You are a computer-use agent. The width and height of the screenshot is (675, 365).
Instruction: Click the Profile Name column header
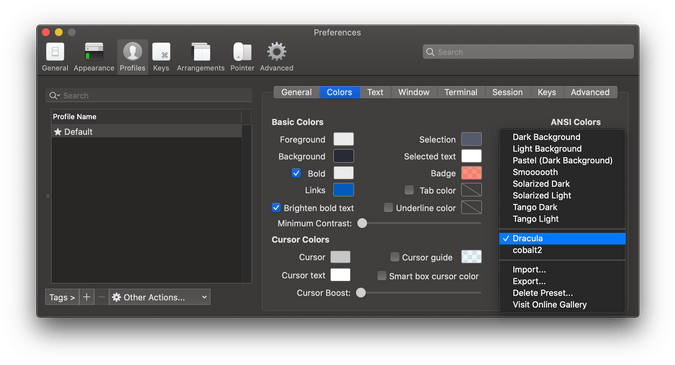146,117
